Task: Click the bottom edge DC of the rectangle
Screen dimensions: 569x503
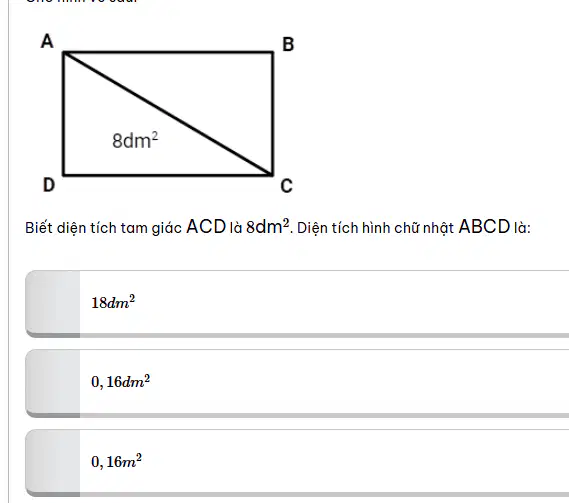Action: point(168,175)
